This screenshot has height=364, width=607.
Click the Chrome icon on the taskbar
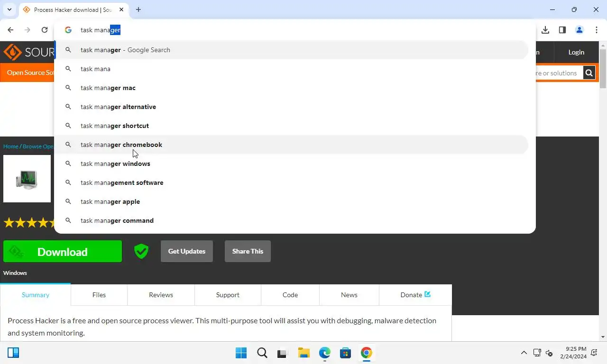click(366, 353)
